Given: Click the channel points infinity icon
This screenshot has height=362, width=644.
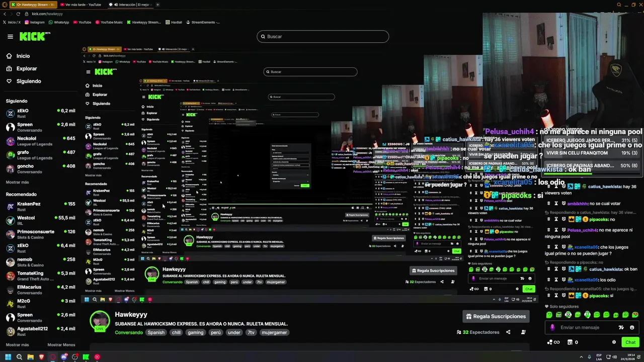Looking at the screenshot, I should (553, 342).
